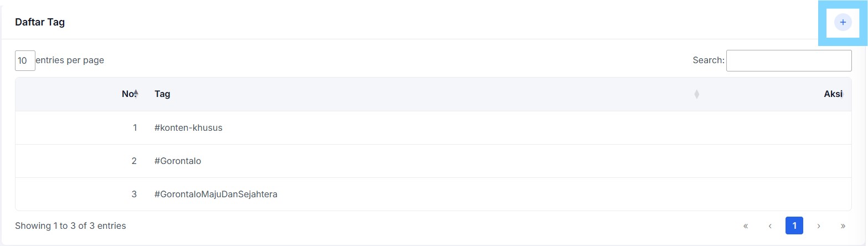Select page 1 in pagination
Image resolution: width=868 pixels, height=246 pixels.
pos(794,225)
